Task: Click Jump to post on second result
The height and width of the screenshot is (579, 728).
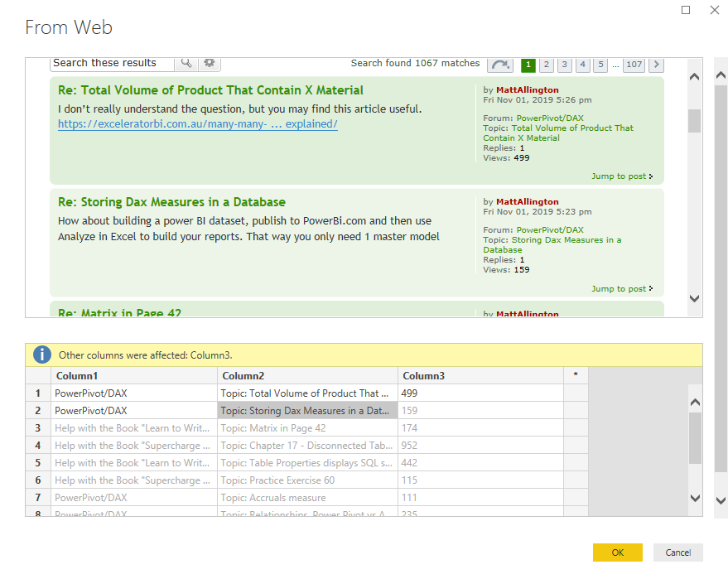Action: tap(622, 289)
